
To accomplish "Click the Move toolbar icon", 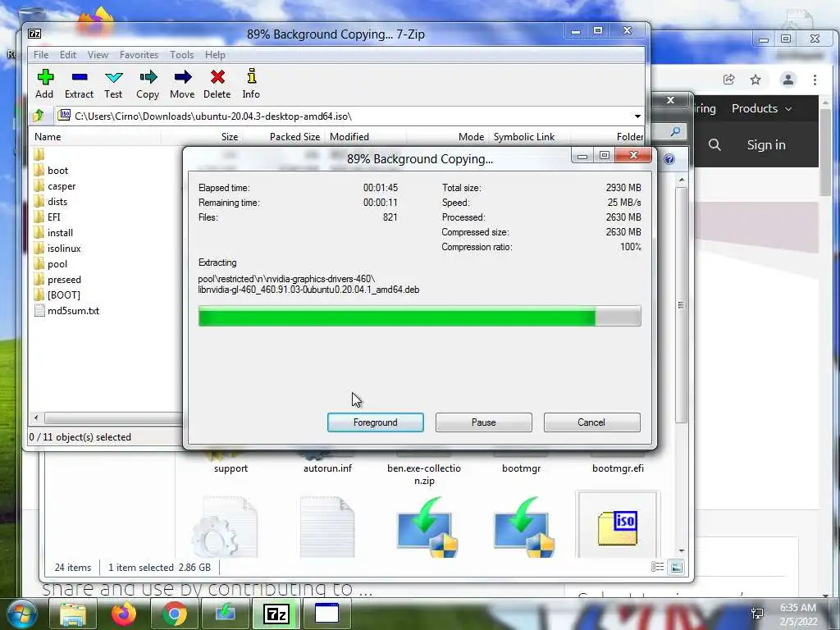I will pyautogui.click(x=182, y=84).
